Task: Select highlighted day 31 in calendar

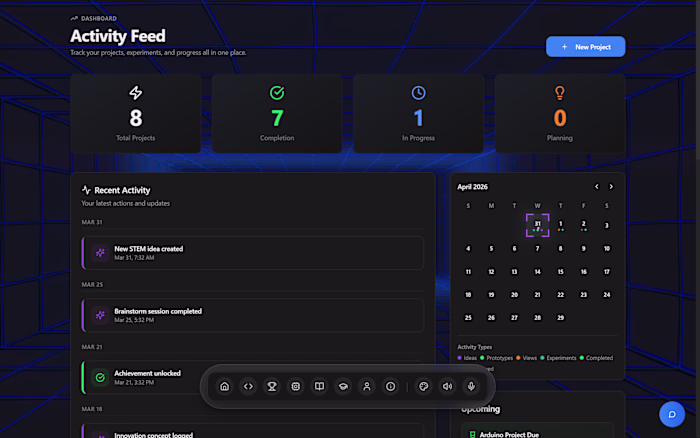Action: point(538,225)
